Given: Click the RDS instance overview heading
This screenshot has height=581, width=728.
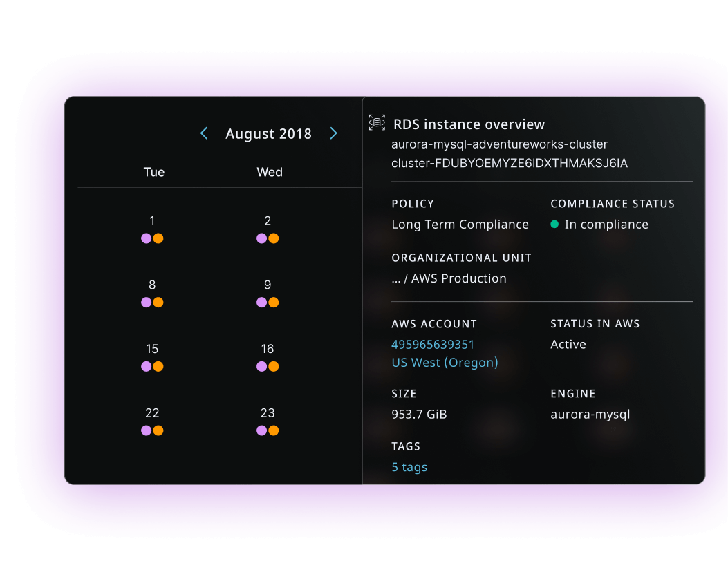Looking at the screenshot, I should click(x=469, y=124).
